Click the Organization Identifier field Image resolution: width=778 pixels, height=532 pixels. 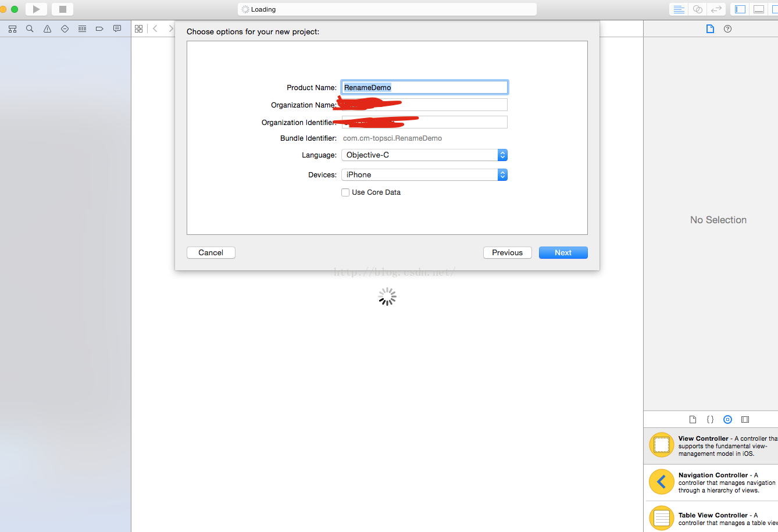tap(424, 122)
